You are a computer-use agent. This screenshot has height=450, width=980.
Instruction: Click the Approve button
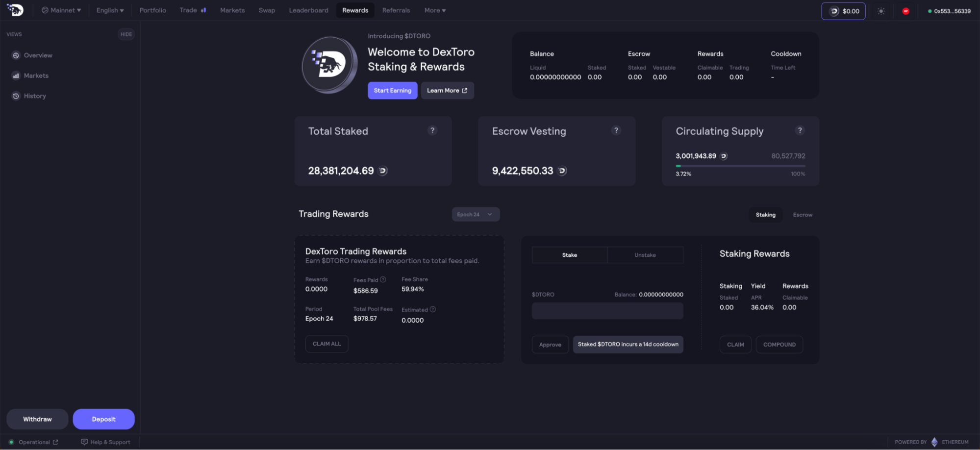pos(550,345)
